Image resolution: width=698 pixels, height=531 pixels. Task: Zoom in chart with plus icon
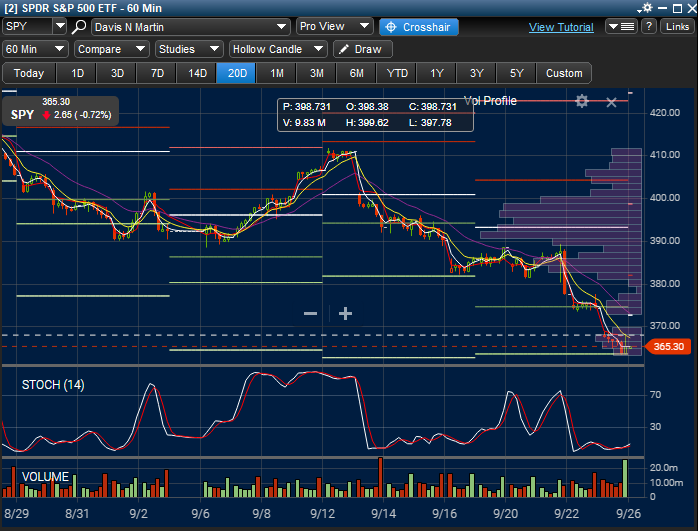pos(345,313)
